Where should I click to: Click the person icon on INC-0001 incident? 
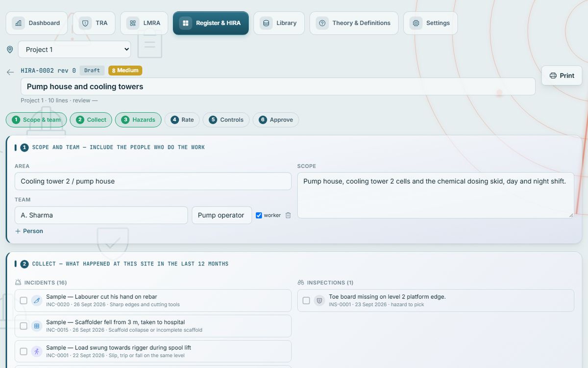pyautogui.click(x=37, y=351)
